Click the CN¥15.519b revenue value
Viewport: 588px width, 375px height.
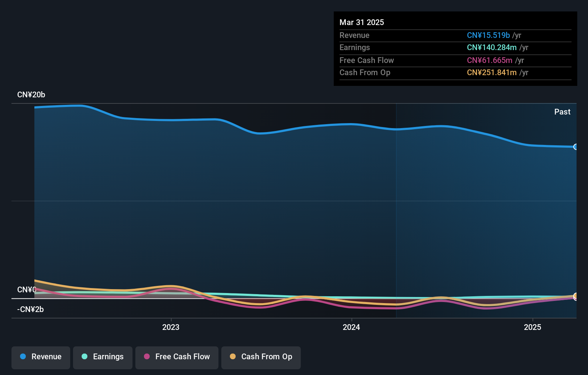coord(488,35)
